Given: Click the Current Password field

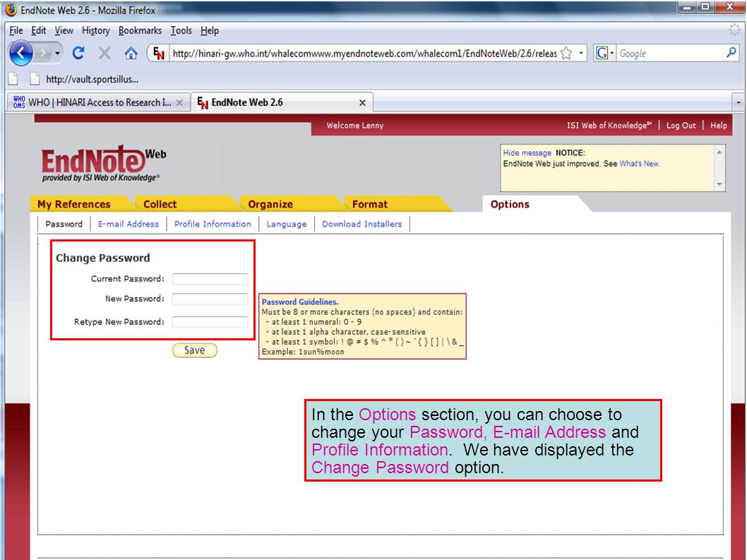Looking at the screenshot, I should (x=210, y=279).
